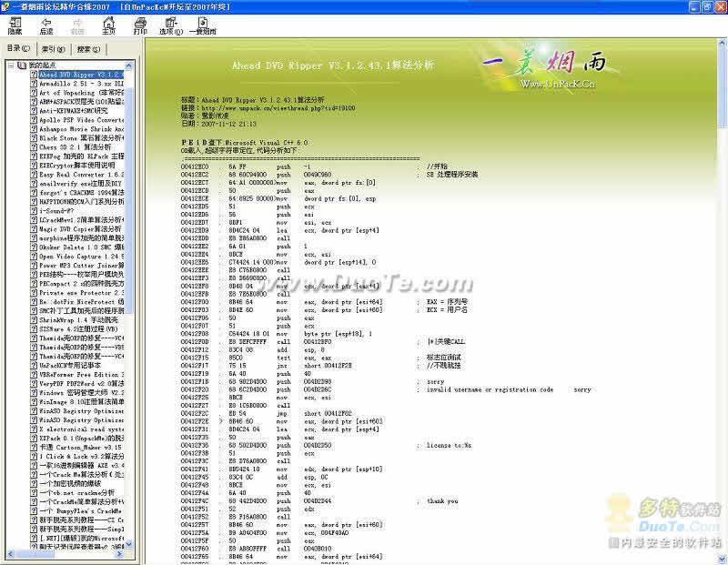The width and height of the screenshot is (728, 565).
Task: Click the tree panel scroll down arrow
Action: pyautogui.click(x=128, y=544)
